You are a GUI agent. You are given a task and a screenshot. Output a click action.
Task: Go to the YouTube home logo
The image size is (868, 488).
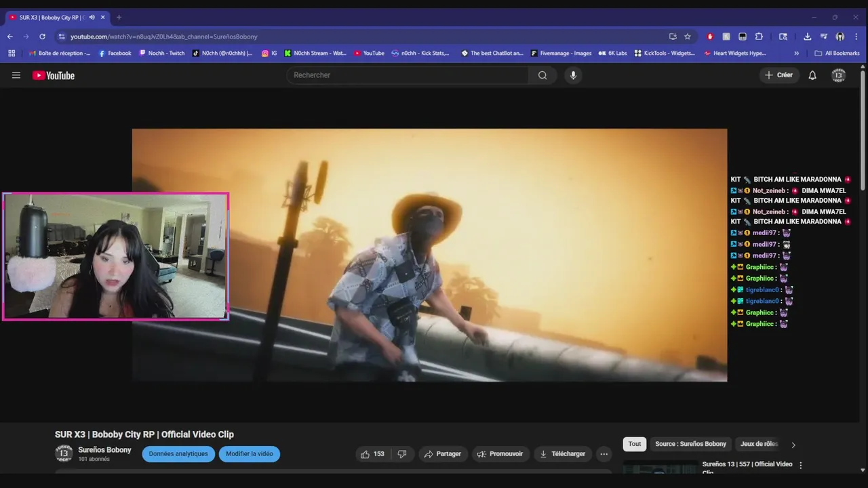(54, 75)
